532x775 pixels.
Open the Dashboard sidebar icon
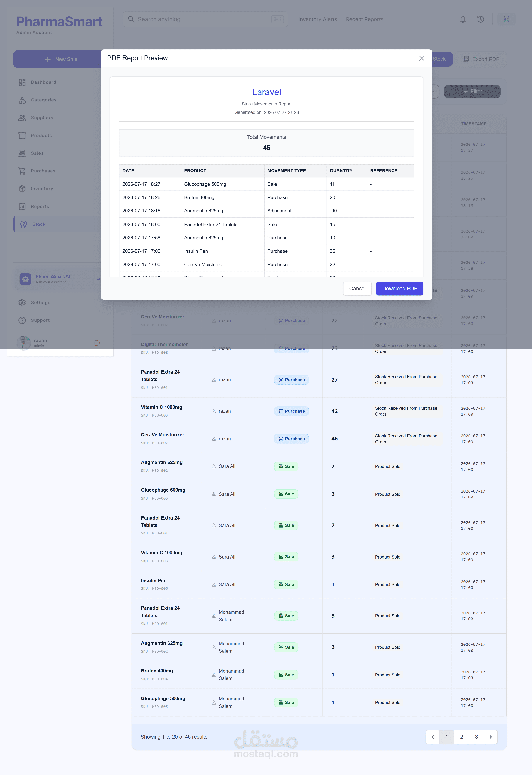tap(22, 82)
